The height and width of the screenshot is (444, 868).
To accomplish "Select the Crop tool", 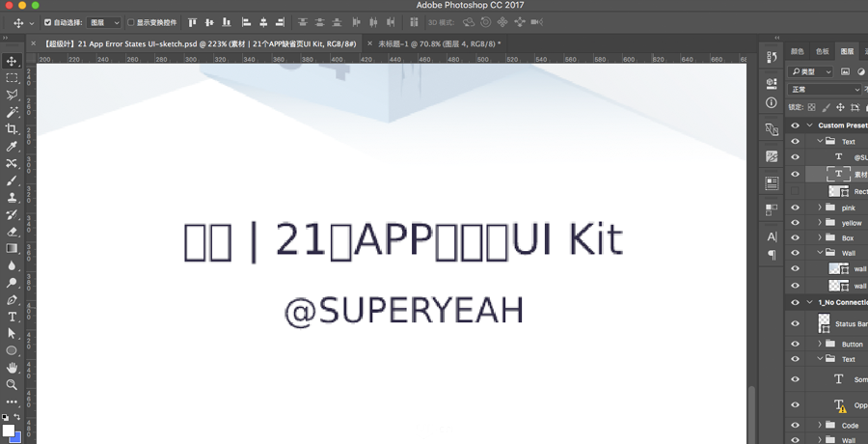I will tap(11, 129).
